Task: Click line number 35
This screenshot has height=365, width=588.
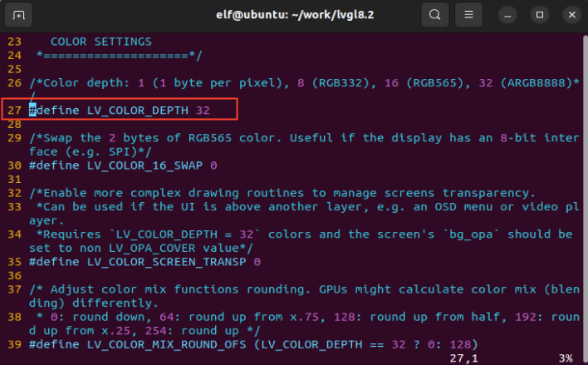Action: pyautogui.click(x=15, y=262)
